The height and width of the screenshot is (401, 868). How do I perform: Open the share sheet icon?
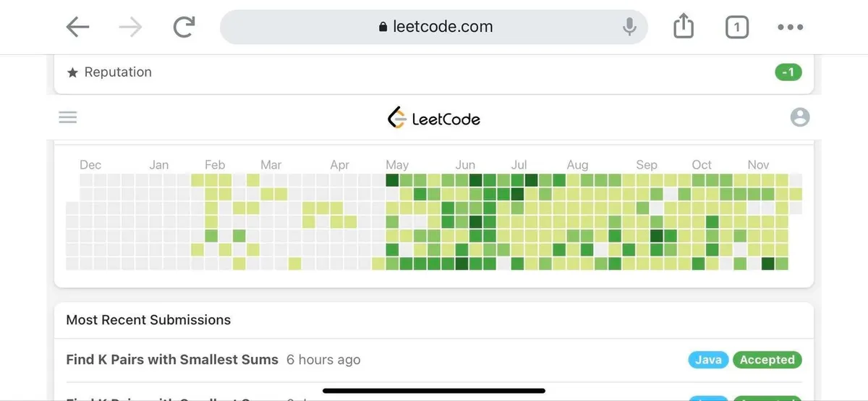(684, 28)
